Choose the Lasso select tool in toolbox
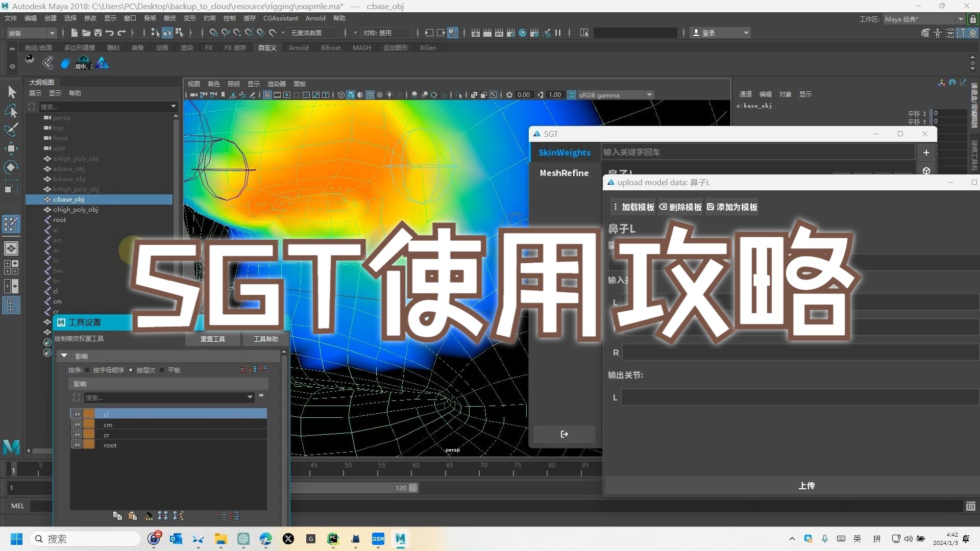Viewport: 980px width, 551px height. (11, 111)
